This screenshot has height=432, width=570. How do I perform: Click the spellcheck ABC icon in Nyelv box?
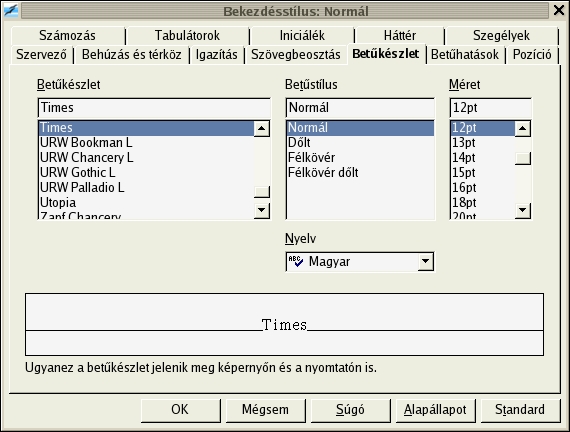296,261
